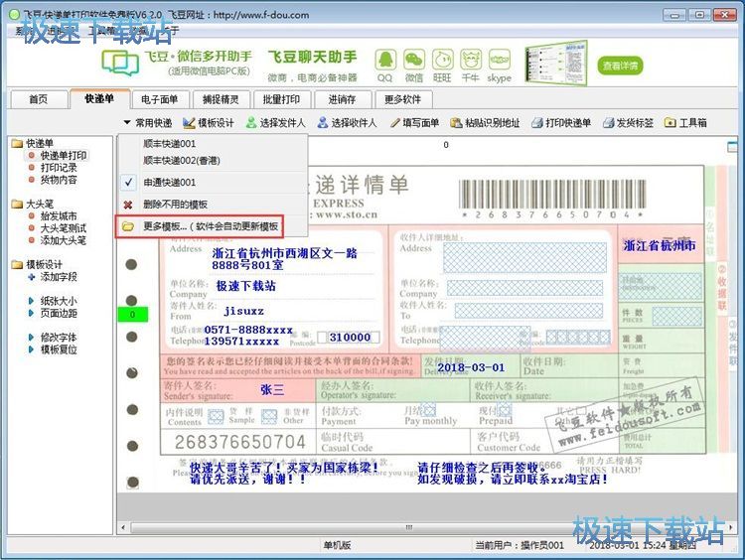Collapse the 模板设计 folder in sidebar
This screenshot has height=560, width=745.
pos(18,264)
